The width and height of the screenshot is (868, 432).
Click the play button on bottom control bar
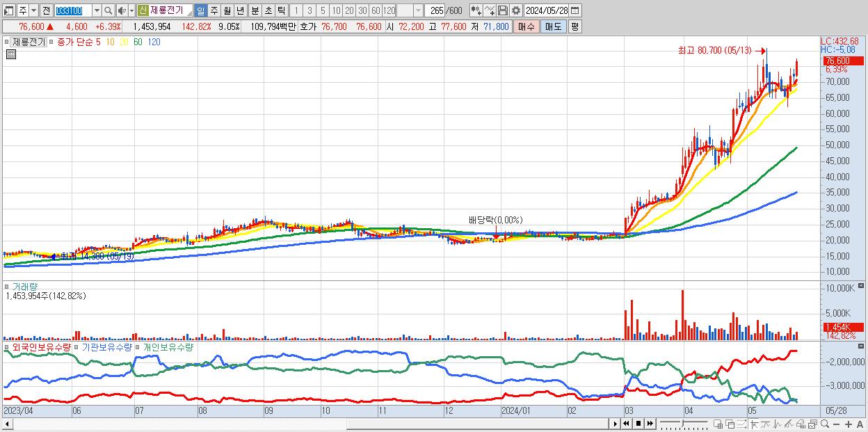point(615,424)
